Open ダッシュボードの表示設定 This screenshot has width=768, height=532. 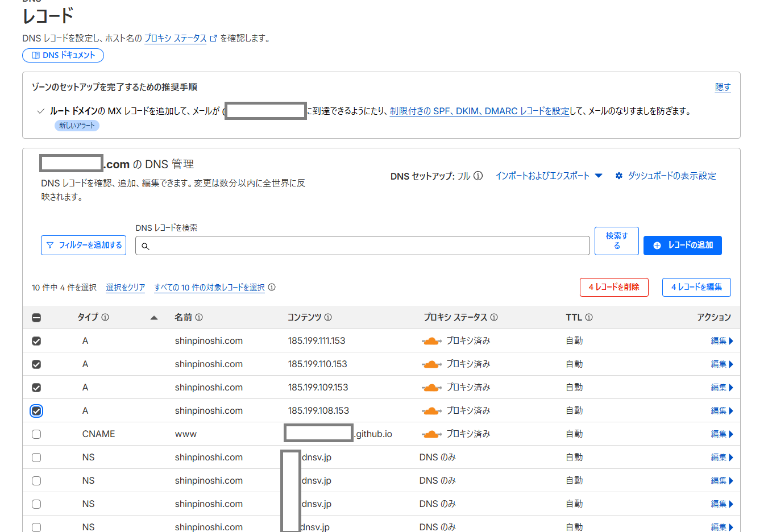(x=672, y=176)
